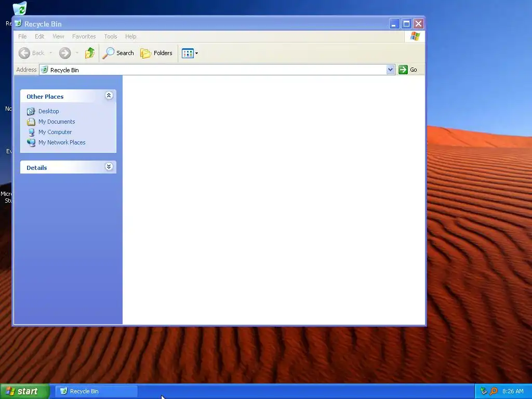Click the My Computer icon in sidebar

coord(31,132)
